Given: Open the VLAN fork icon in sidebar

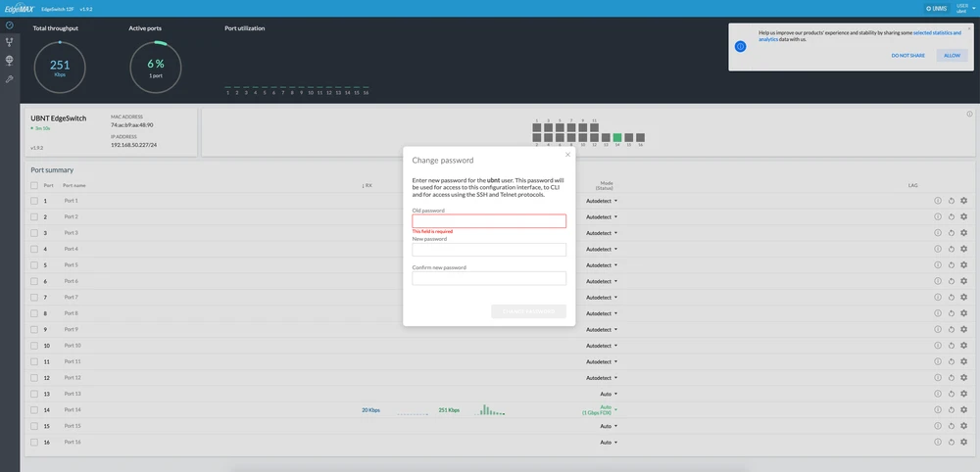Looking at the screenshot, I should (9, 42).
